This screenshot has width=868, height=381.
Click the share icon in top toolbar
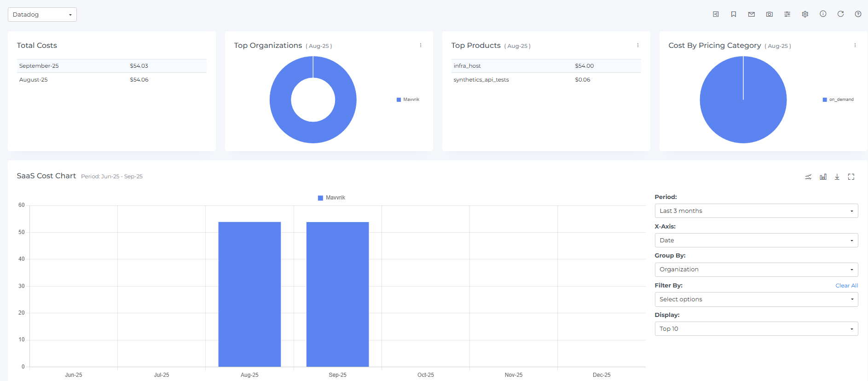716,14
